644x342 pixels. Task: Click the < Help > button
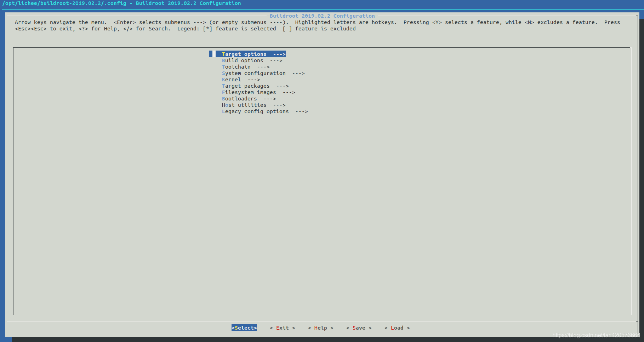click(x=321, y=328)
